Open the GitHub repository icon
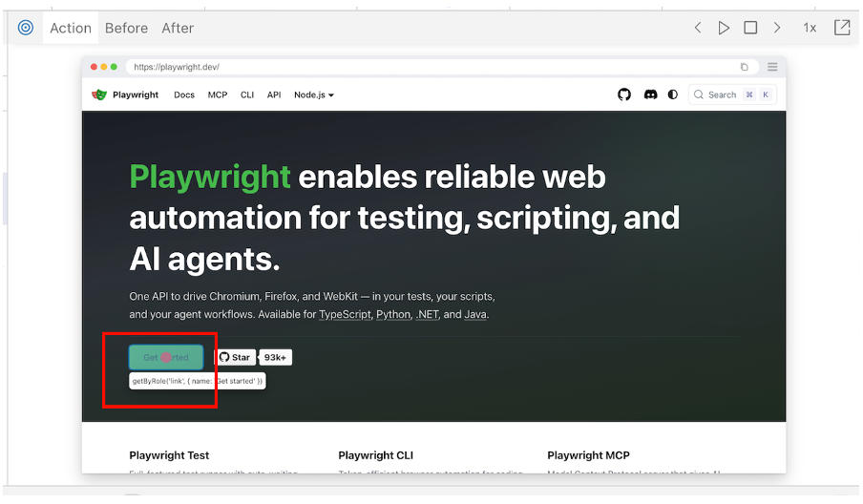Image resolution: width=863 pixels, height=504 pixels. (x=624, y=94)
